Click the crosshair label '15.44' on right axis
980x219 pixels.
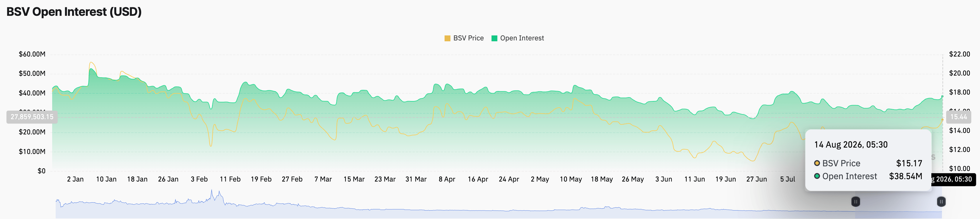(x=958, y=117)
